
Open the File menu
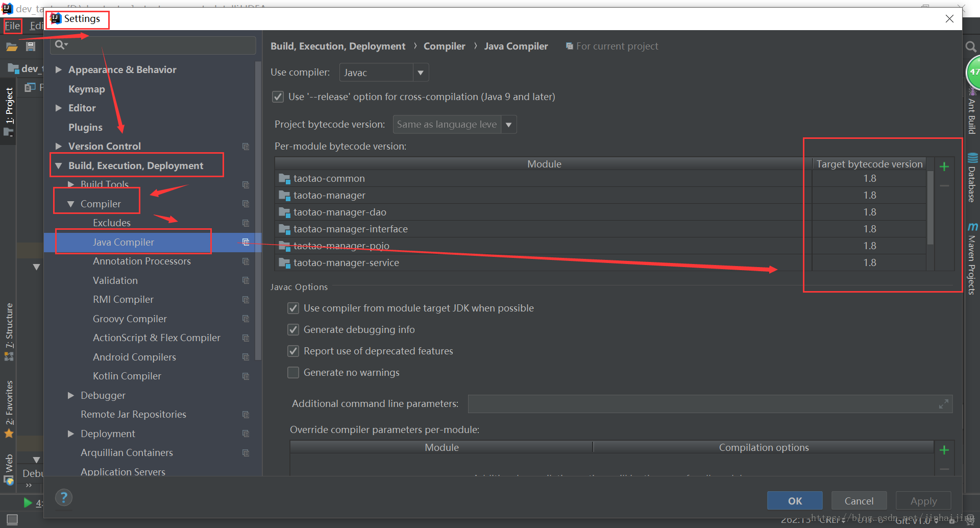click(12, 26)
